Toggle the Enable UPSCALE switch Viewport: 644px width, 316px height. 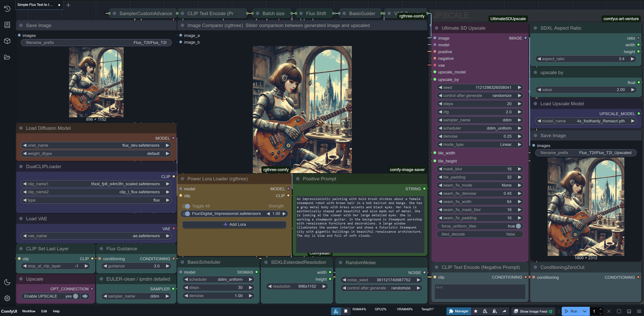tap(75, 296)
